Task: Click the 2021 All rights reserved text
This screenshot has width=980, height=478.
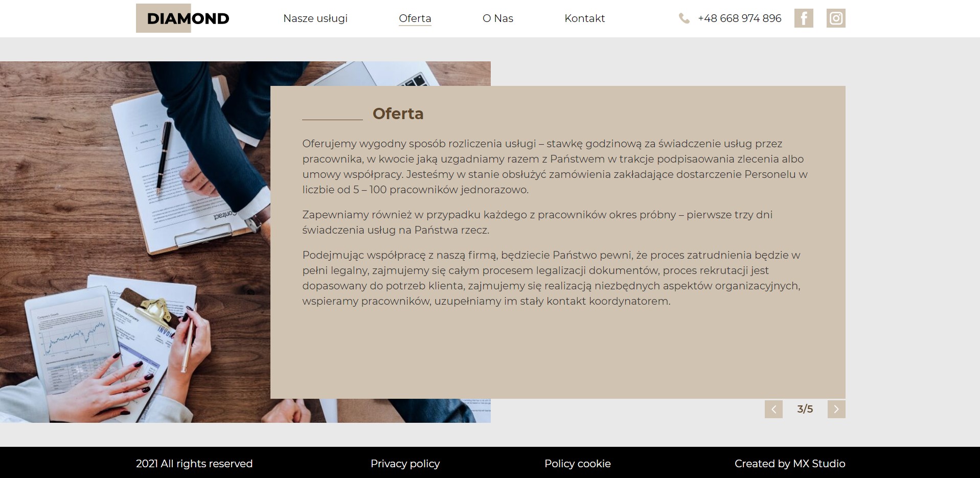Action: point(194,464)
